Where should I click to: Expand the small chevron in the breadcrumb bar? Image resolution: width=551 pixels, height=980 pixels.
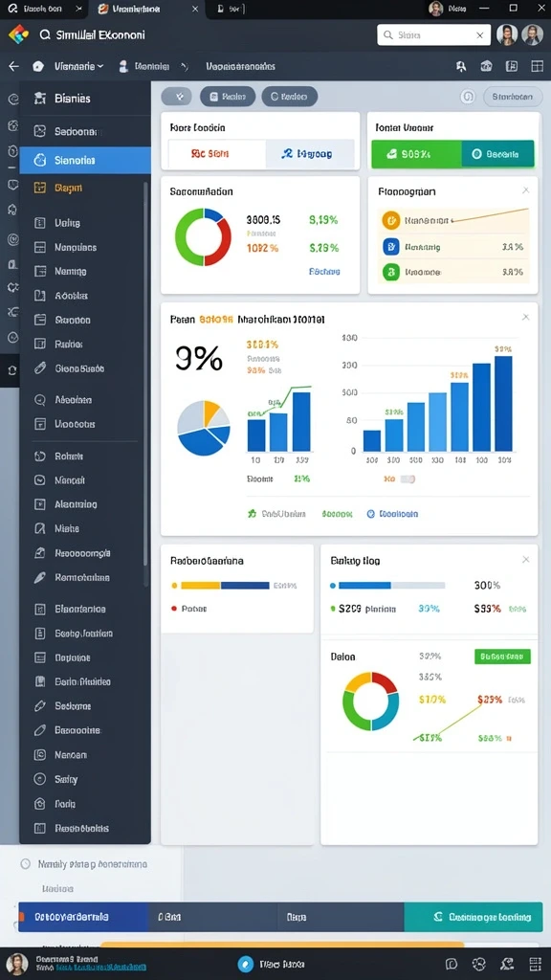185,66
